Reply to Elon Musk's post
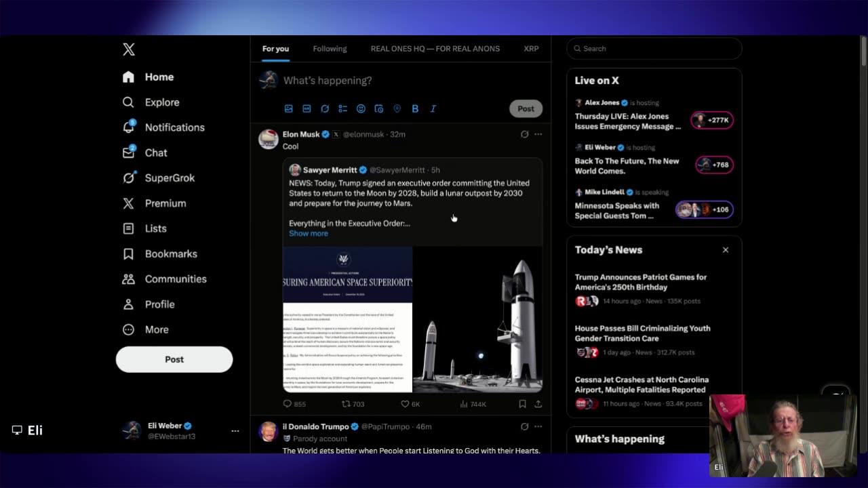 pos(294,404)
